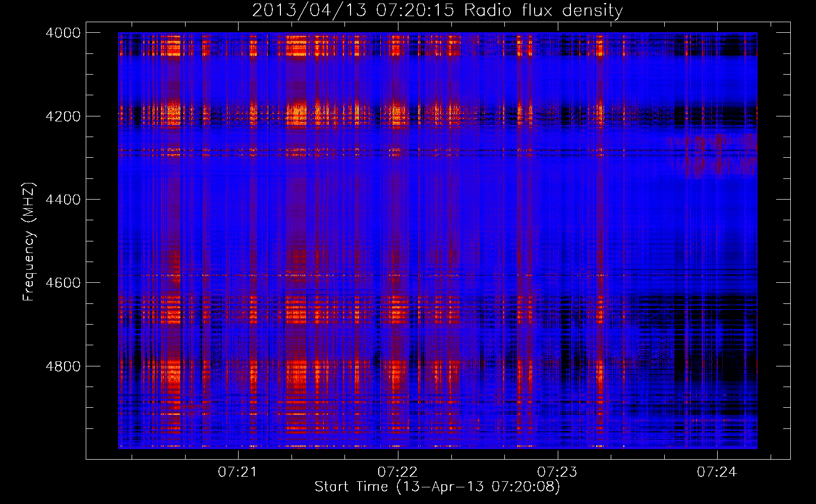The height and width of the screenshot is (504, 816).
Task: Click the 4400 frequency tick label
Action: point(63,200)
